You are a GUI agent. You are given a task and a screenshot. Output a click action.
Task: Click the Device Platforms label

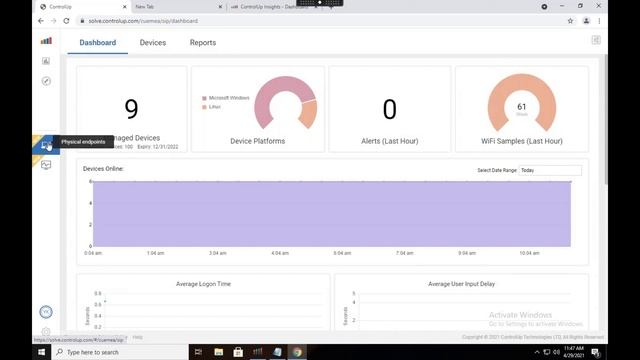258,141
